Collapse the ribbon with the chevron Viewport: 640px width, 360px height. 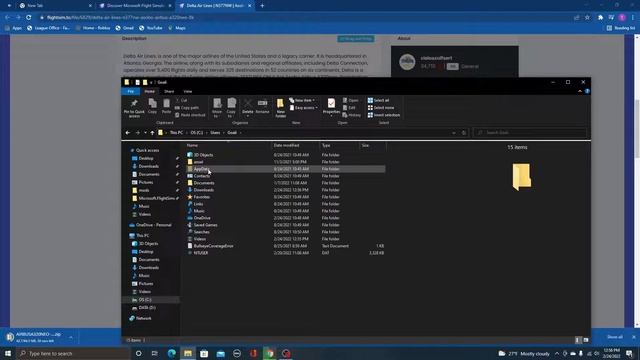(580, 91)
